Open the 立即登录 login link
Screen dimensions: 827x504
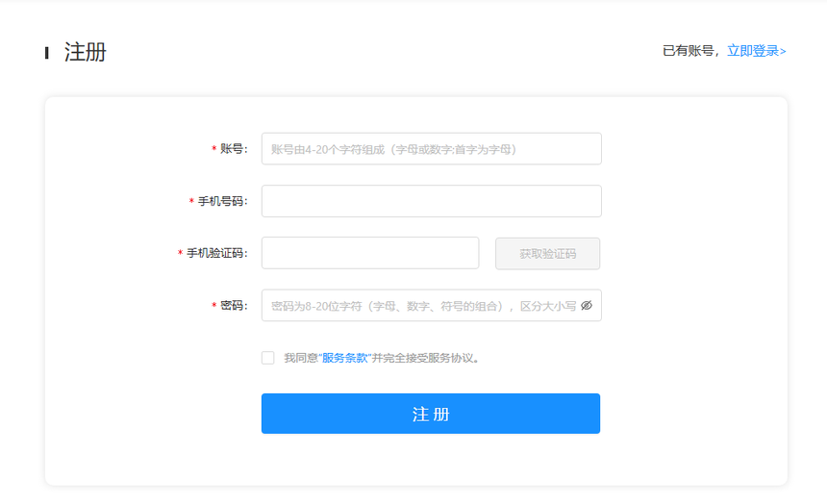[x=757, y=51]
